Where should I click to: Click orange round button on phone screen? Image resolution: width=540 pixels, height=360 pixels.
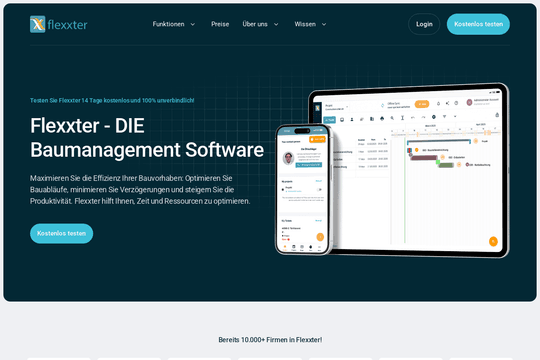pos(320,237)
